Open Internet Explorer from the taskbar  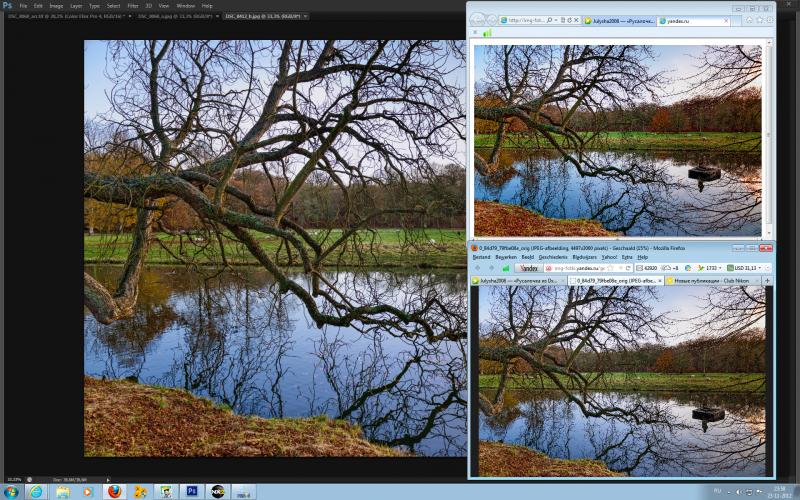click(x=36, y=492)
